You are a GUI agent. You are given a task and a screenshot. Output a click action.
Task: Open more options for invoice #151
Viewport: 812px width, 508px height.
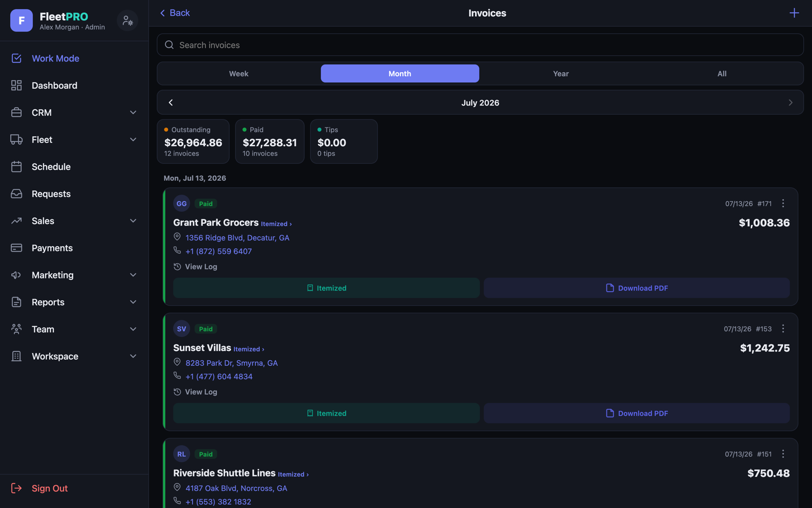pos(783,454)
